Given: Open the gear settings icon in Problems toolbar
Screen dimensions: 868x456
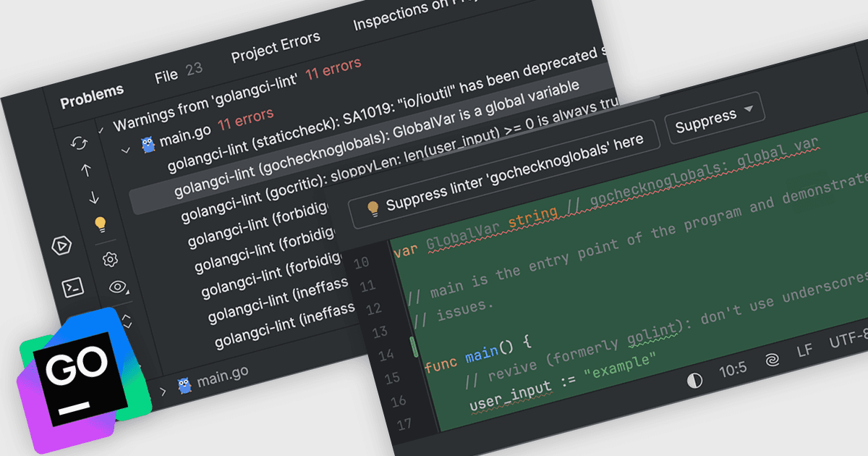Looking at the screenshot, I should (x=110, y=259).
